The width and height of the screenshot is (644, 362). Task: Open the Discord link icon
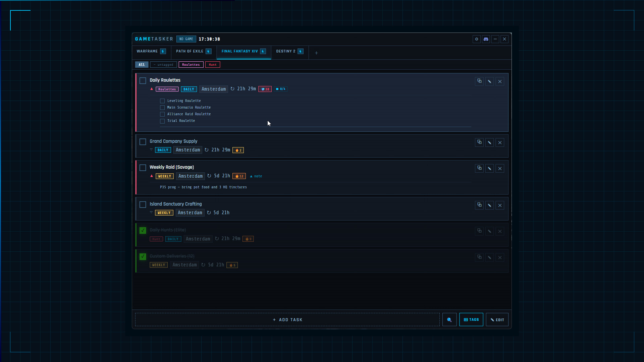pos(486,39)
